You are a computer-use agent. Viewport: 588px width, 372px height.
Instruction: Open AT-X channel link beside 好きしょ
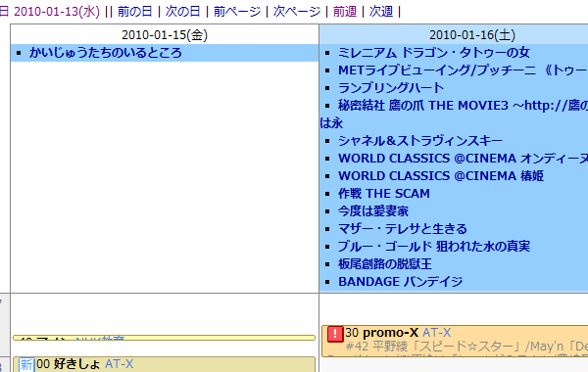[119, 364]
